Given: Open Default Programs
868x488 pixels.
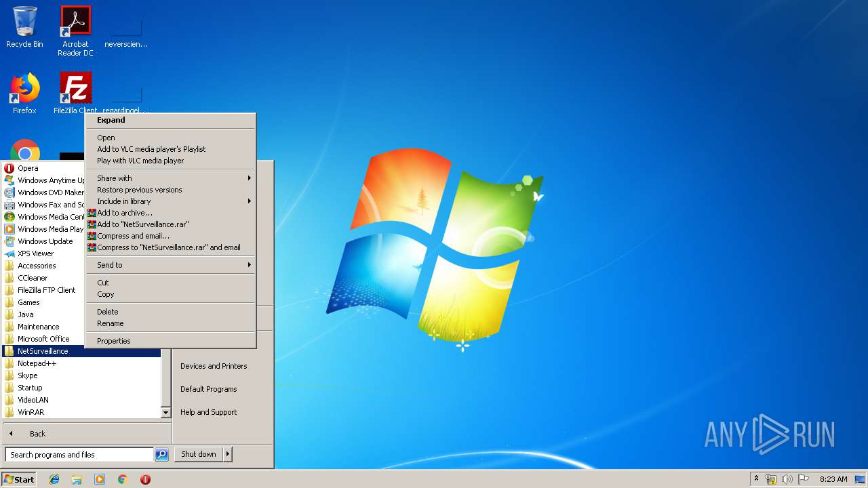Looking at the screenshot, I should click(x=209, y=389).
